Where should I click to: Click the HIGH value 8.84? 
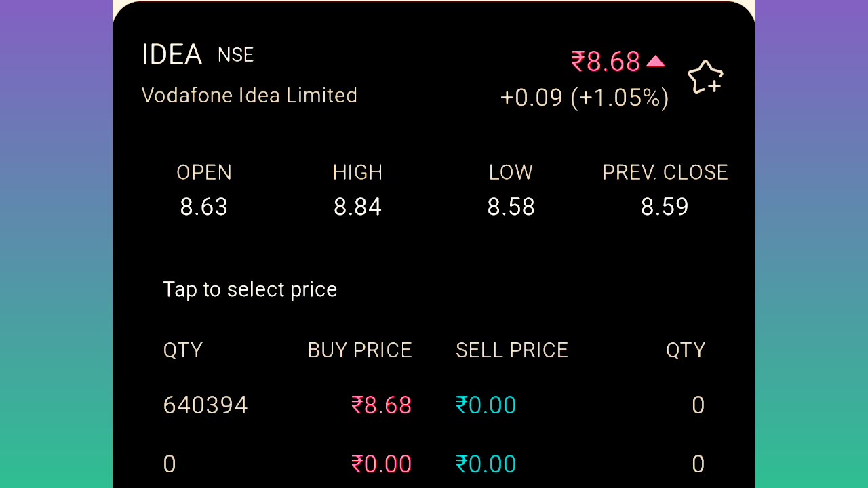tap(357, 207)
